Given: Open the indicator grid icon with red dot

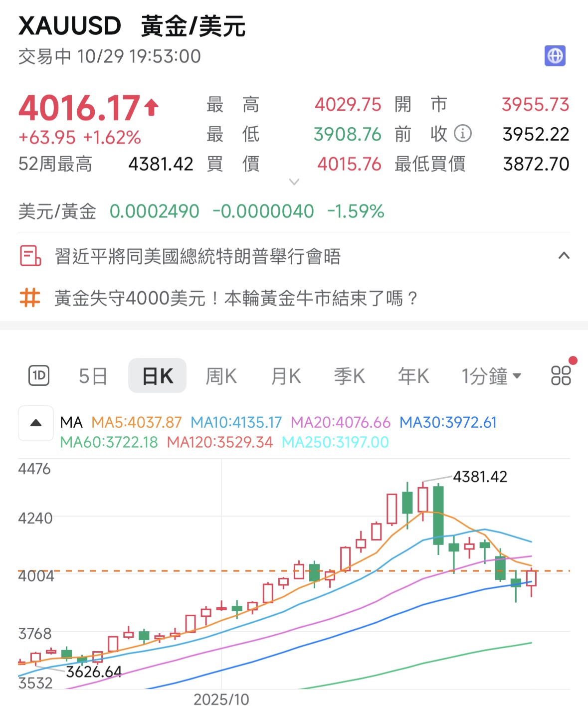Looking at the screenshot, I should click(561, 375).
